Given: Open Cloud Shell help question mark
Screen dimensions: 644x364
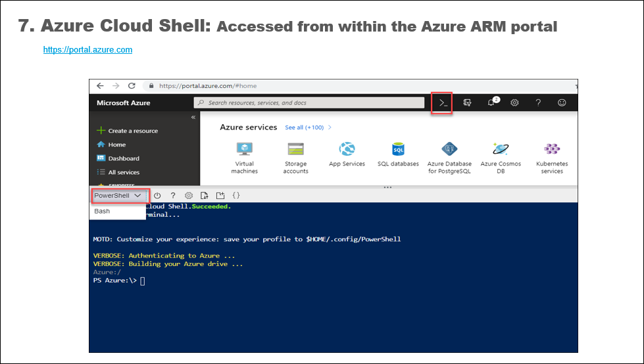Looking at the screenshot, I should (x=173, y=196).
